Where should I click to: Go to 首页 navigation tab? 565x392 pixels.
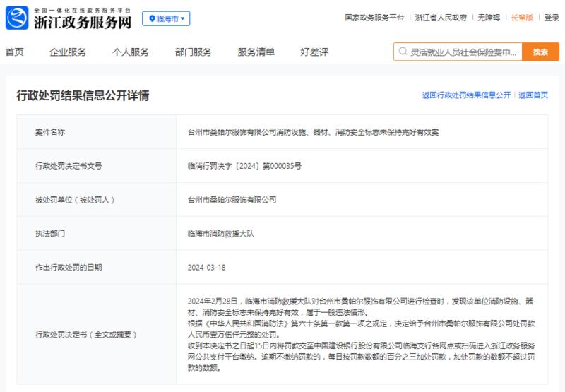point(14,52)
